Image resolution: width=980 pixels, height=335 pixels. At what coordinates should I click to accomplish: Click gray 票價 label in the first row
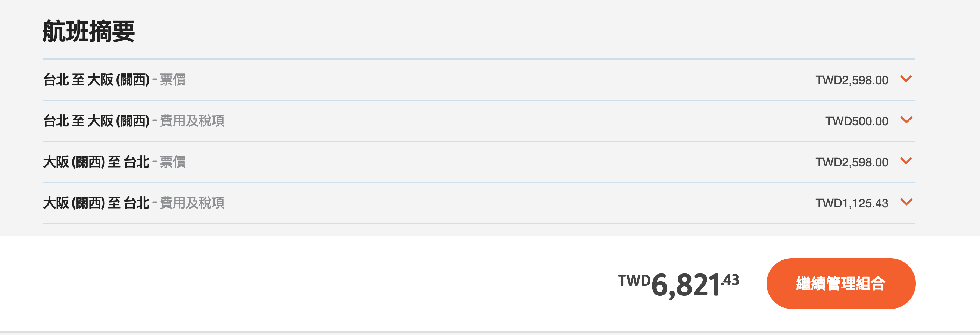(173, 80)
